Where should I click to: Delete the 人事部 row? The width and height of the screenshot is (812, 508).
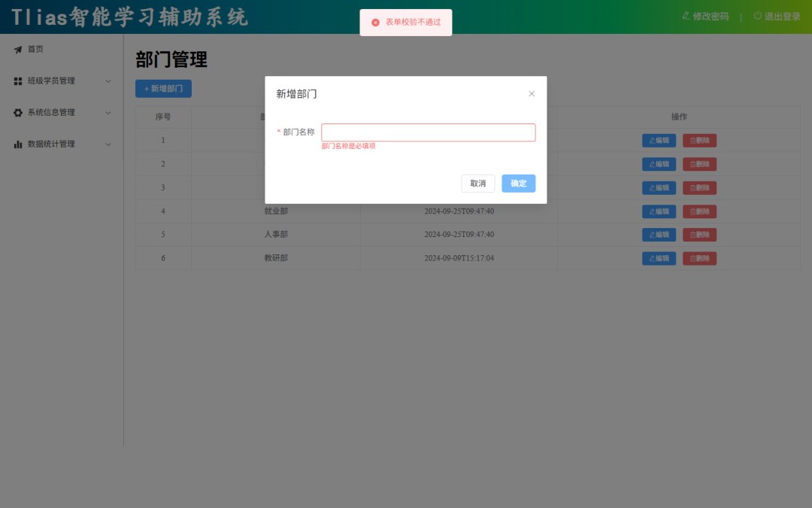tap(699, 235)
